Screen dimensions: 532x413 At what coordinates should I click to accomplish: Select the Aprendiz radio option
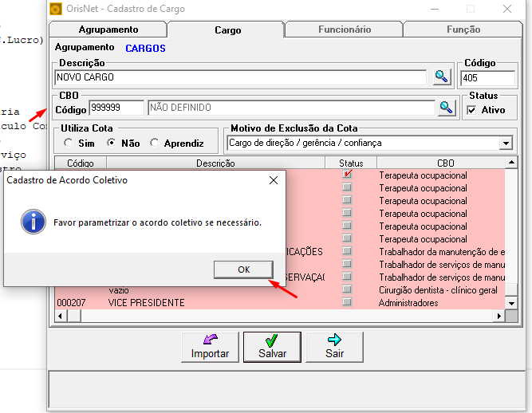(155, 143)
